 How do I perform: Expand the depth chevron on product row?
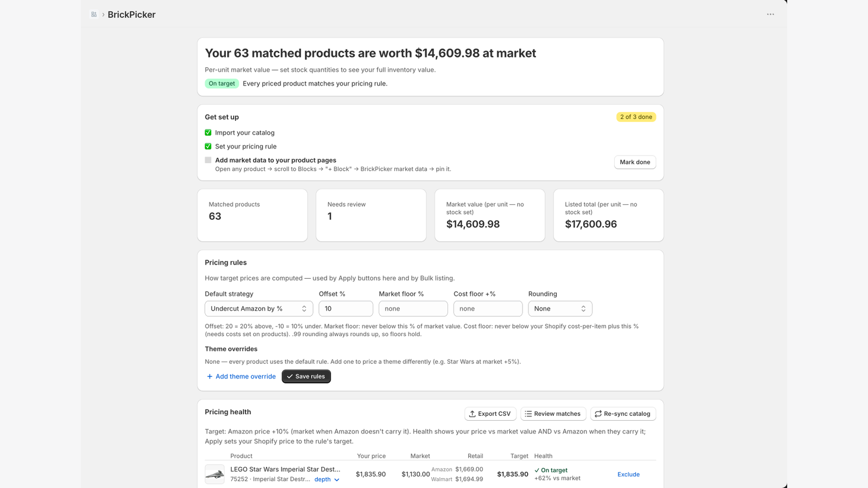(x=337, y=480)
